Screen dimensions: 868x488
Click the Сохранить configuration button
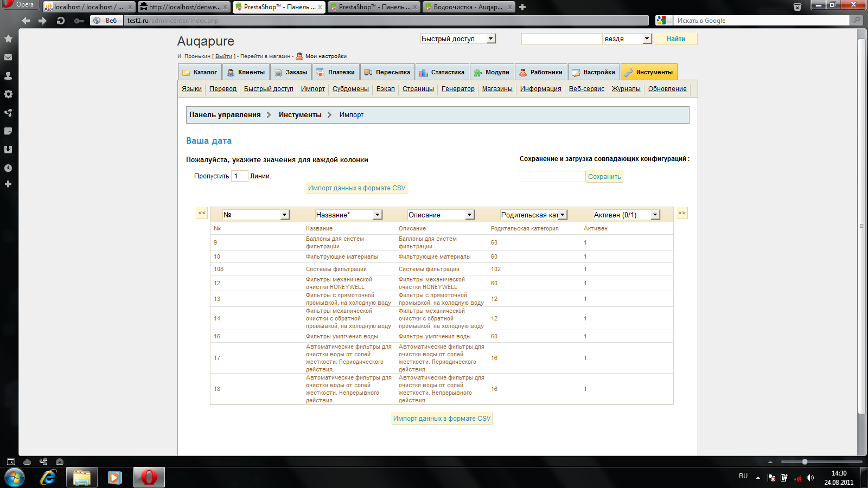tap(604, 177)
